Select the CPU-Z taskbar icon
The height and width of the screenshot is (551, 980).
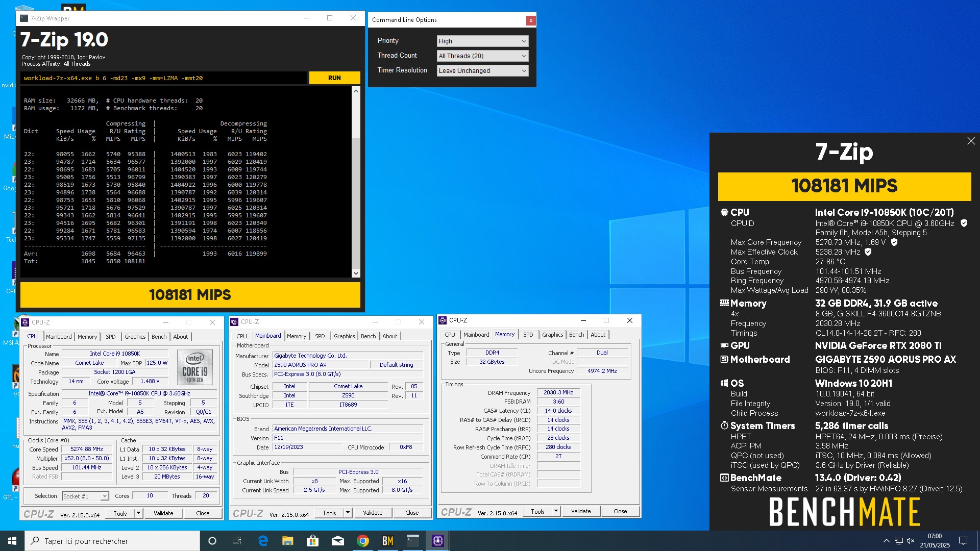438,541
